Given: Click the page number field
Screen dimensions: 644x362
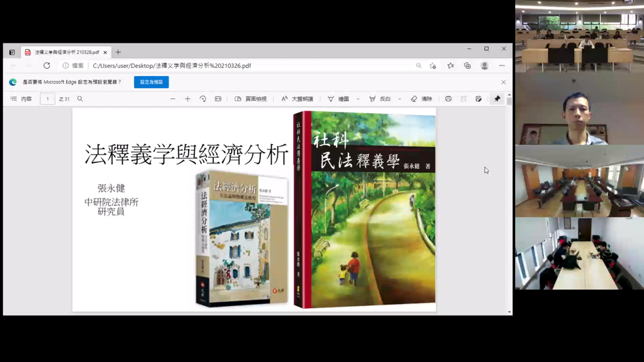Looking at the screenshot, I should (48, 99).
